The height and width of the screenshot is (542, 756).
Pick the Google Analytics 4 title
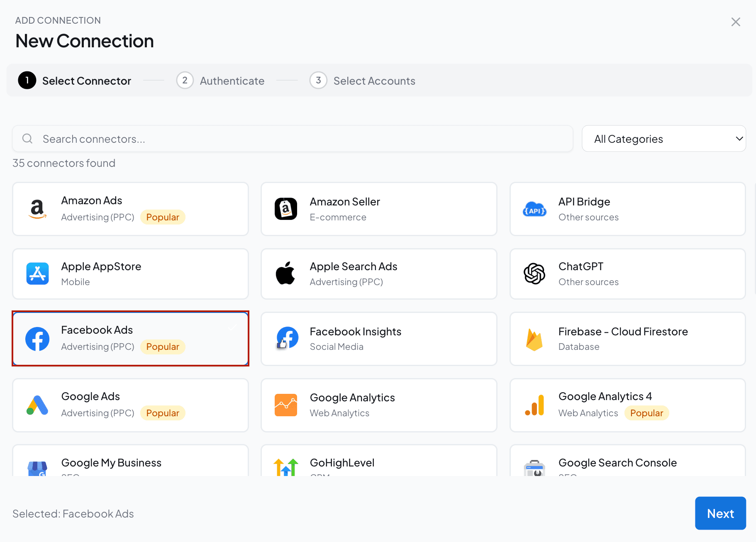click(605, 396)
